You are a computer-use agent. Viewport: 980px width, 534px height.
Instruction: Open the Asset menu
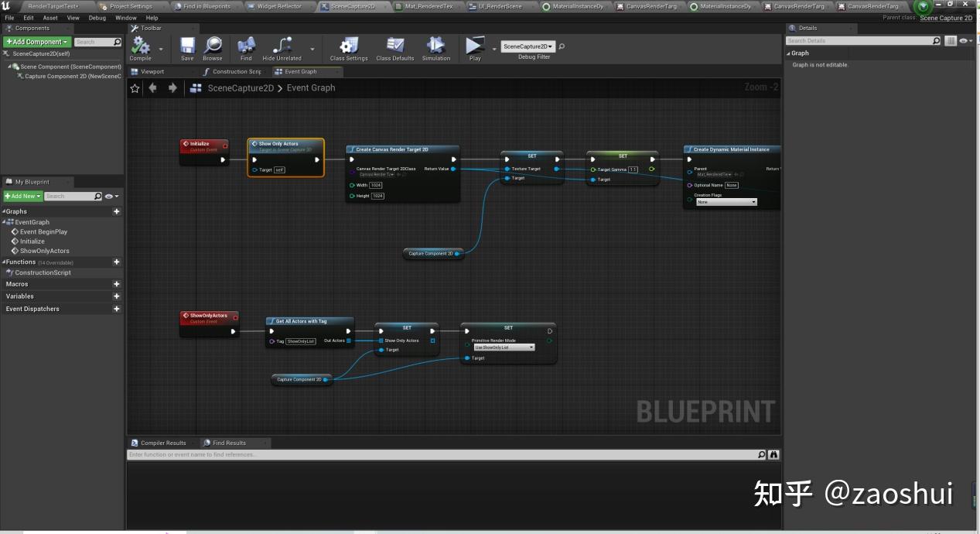(50, 18)
